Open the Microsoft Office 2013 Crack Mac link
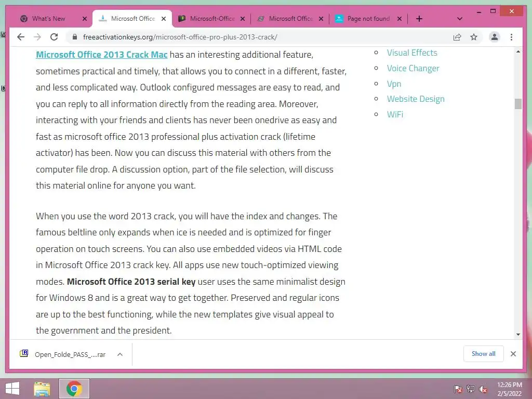532x399 pixels. point(101,55)
